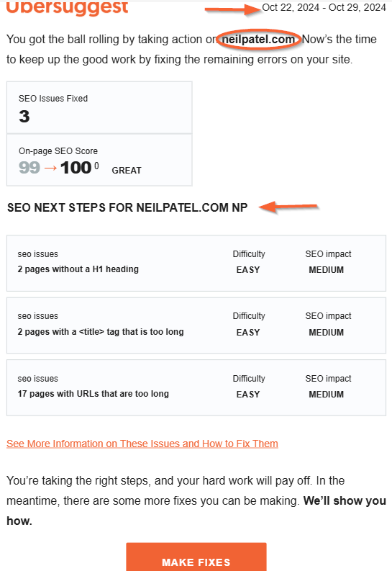Click the Ubersuggest logo
This screenshot has width=392, height=571.
(68, 8)
